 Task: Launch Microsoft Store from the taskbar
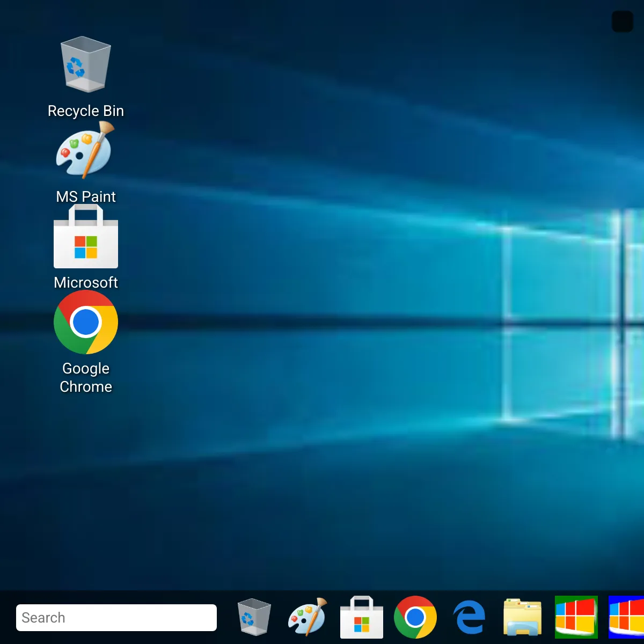[x=362, y=617]
